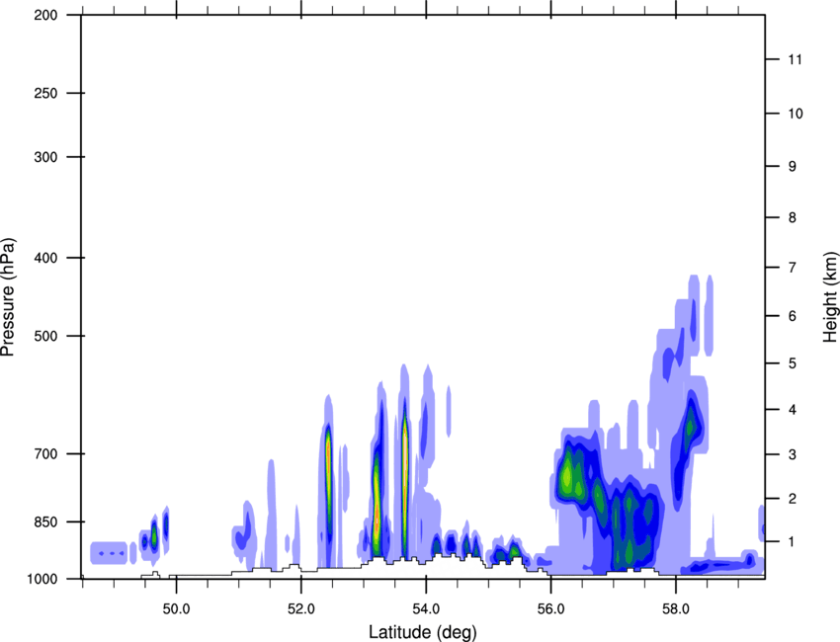The image size is (840, 642).
Task: Click the 56.0 latitude tick label
Action: pyautogui.click(x=551, y=609)
